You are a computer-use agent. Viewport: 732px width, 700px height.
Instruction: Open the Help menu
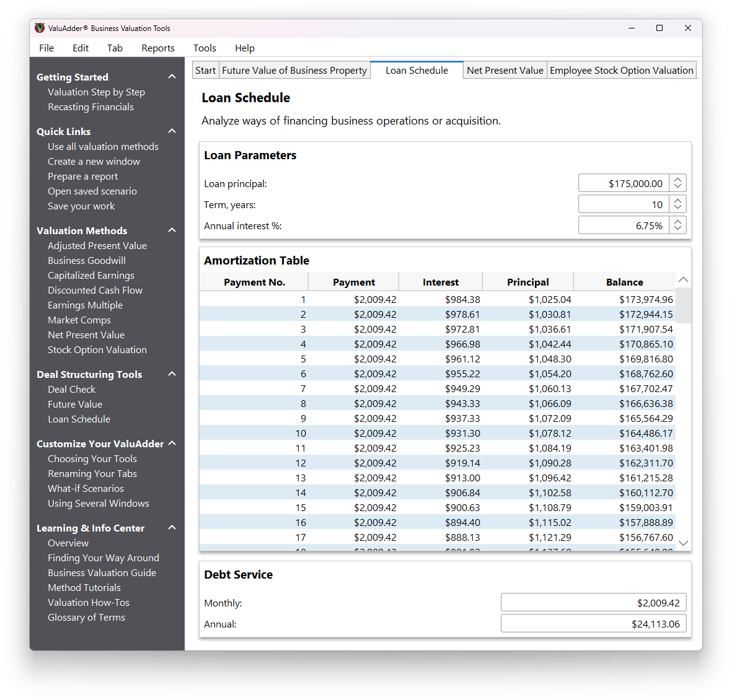click(x=245, y=48)
